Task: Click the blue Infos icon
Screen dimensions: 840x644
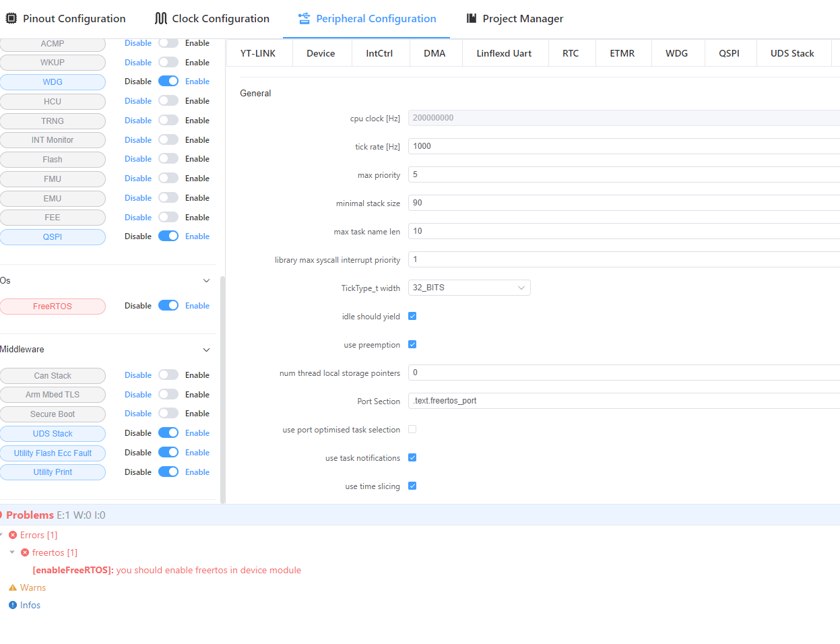Action: pyautogui.click(x=13, y=605)
